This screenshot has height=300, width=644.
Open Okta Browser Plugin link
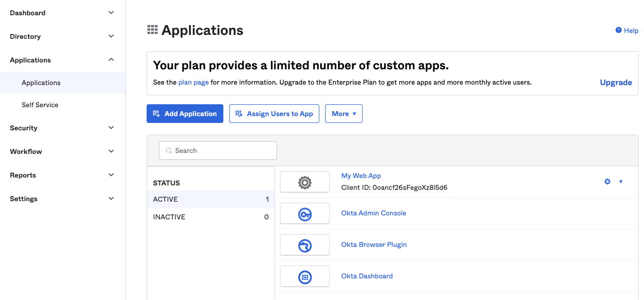tap(374, 244)
